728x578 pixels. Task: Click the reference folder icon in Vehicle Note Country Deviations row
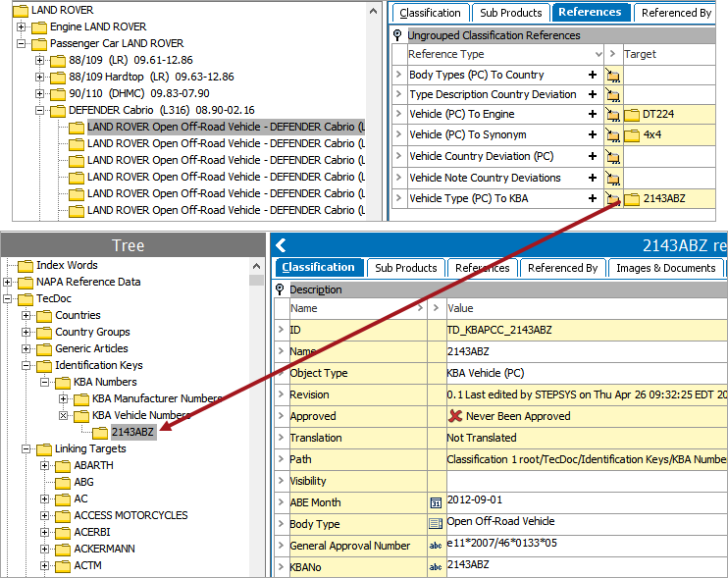[613, 179]
